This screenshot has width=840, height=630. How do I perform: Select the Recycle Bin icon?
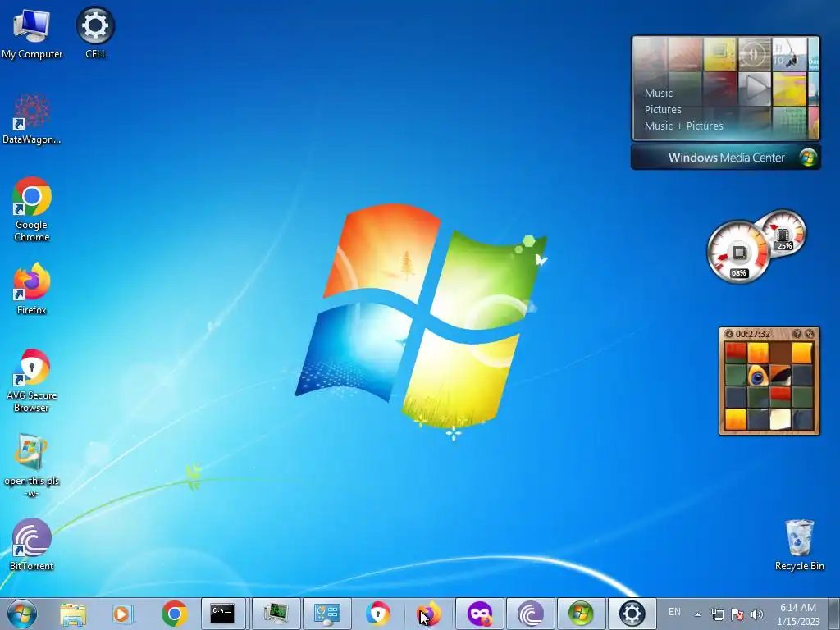[x=799, y=545]
